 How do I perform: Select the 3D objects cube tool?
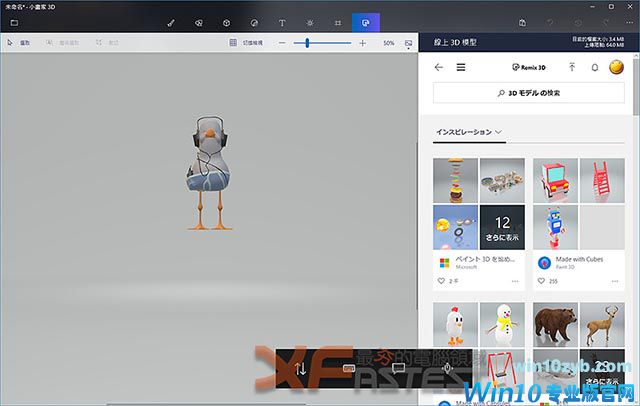click(227, 23)
